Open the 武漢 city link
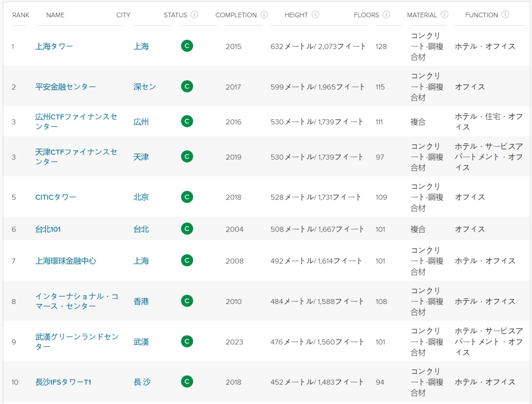 coord(141,341)
